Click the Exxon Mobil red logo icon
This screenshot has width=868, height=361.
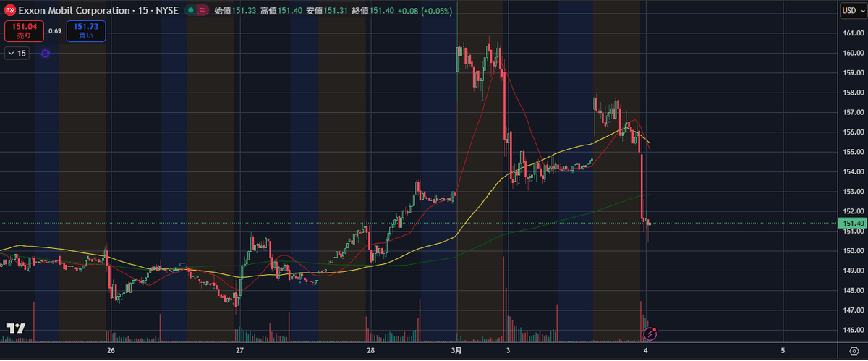(10, 10)
